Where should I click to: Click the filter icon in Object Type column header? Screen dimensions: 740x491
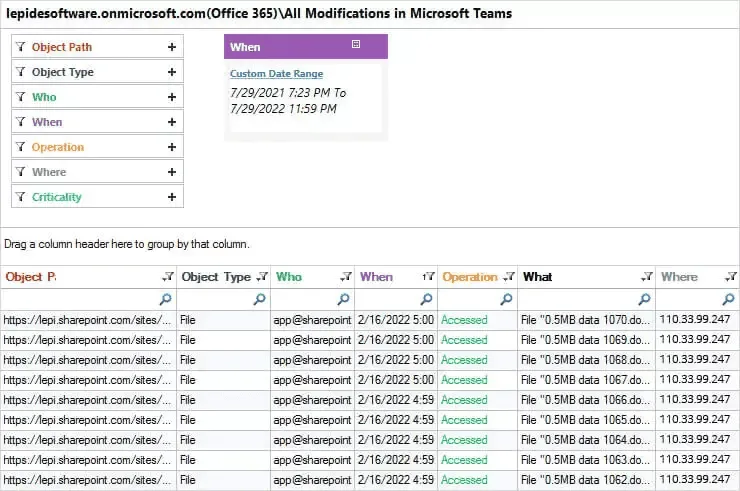(x=262, y=277)
